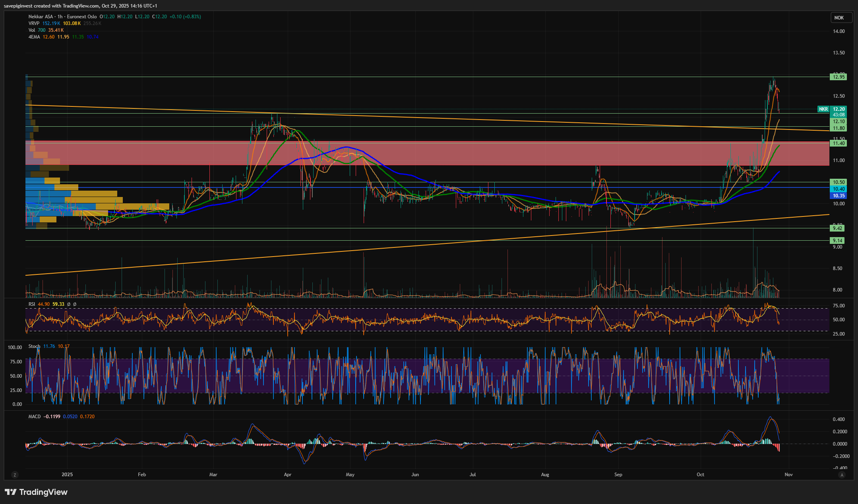Screen dimensions: 858x504
Task: Click the 9.14 price level label
Action: [x=837, y=240]
